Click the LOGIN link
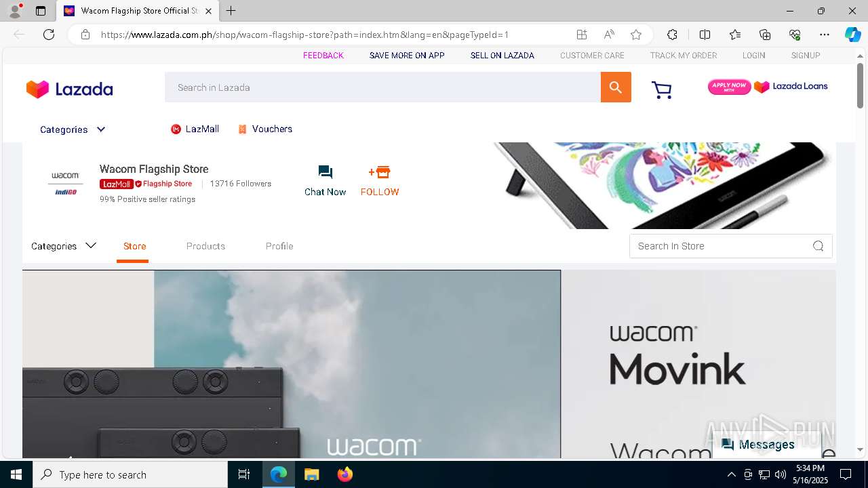Viewport: 868px width, 488px height. [x=753, y=56]
